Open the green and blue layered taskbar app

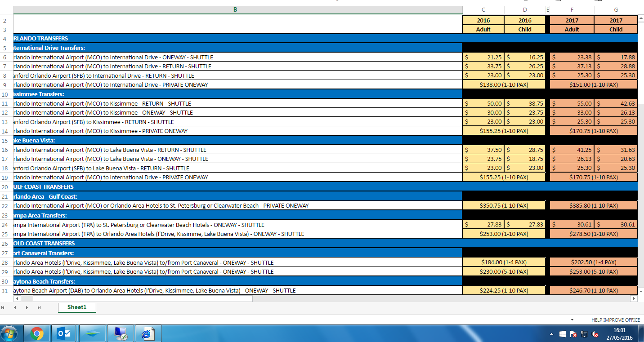coord(93,334)
